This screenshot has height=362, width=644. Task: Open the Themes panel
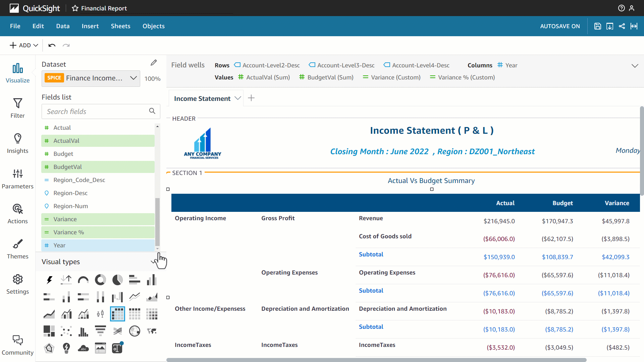17,249
